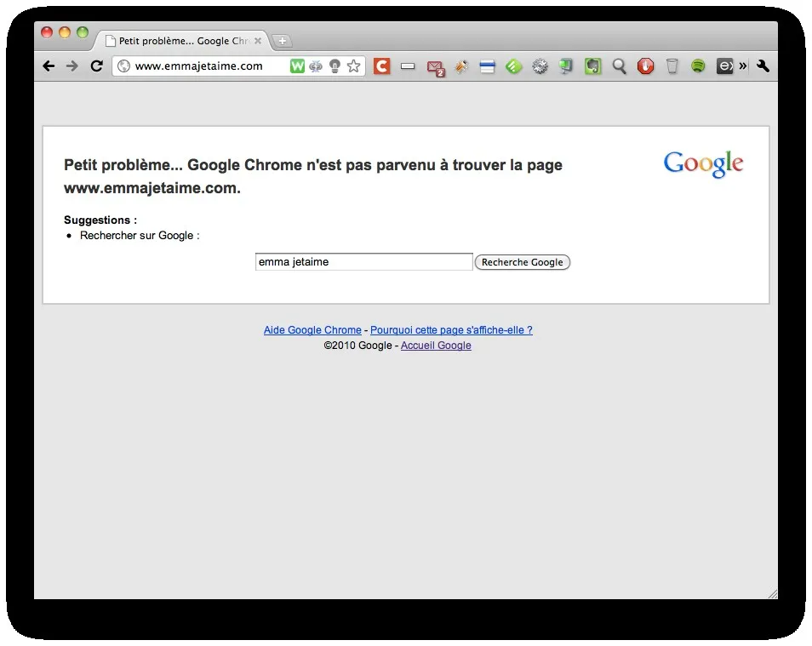The width and height of the screenshot is (812, 646).
Task: Select the 'Petit problème... Google Chr' tab
Action: (x=183, y=41)
